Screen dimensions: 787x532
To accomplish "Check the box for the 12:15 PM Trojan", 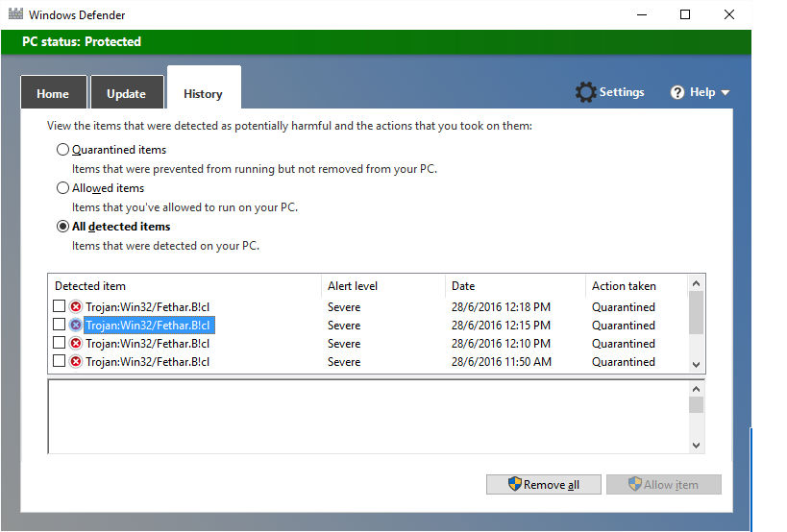I will click(x=60, y=325).
